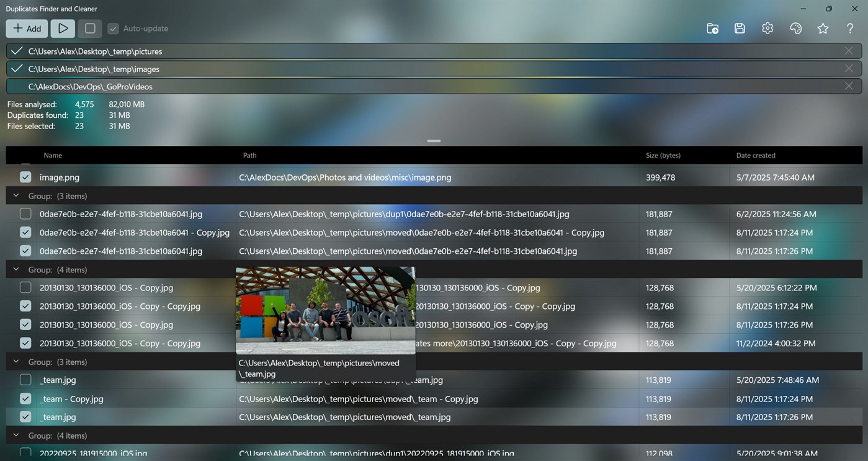The height and width of the screenshot is (461, 868).
Task: Collapse the Group containing _team.jpg files
Action: [16, 361]
